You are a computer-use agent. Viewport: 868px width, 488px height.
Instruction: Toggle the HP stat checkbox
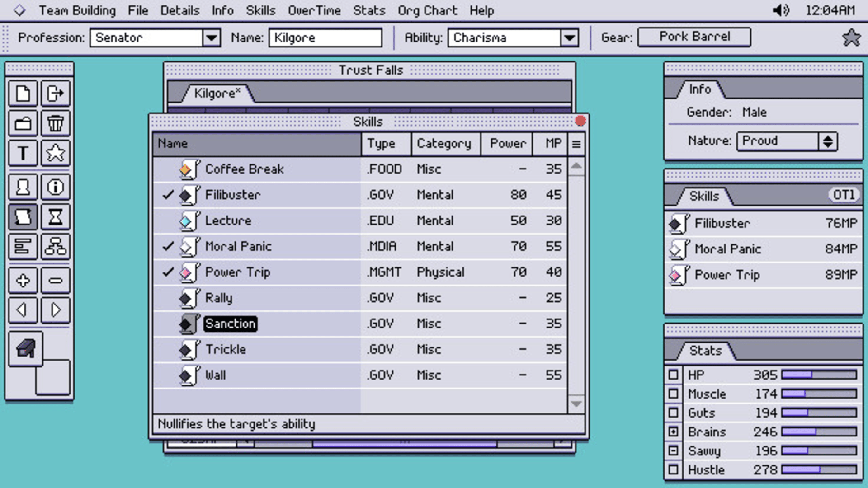tap(673, 375)
